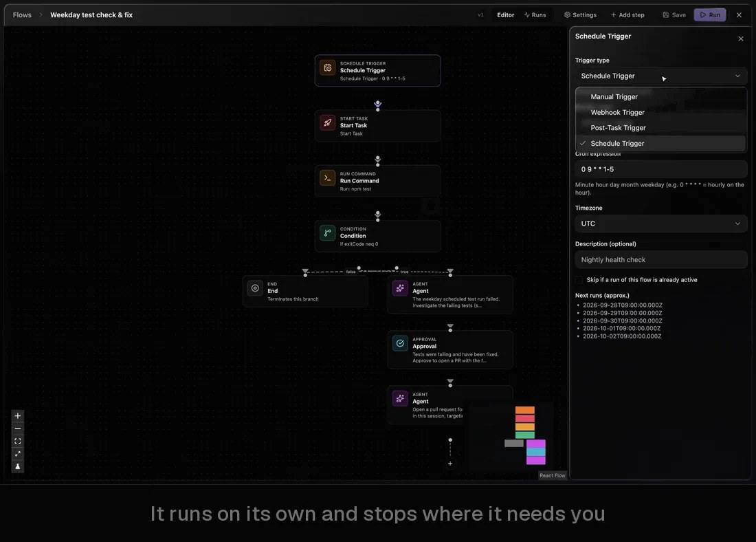Click next run 2026-09-28T09:00:00.000Z
Image resolution: width=756 pixels, height=542 pixels.
point(623,305)
